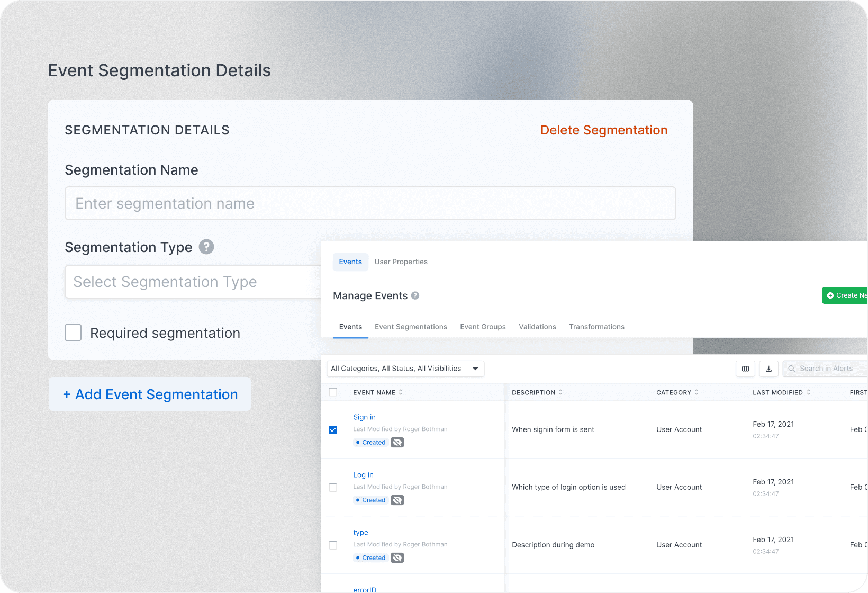Click the green Create New button
The image size is (868, 593).
[x=845, y=295]
